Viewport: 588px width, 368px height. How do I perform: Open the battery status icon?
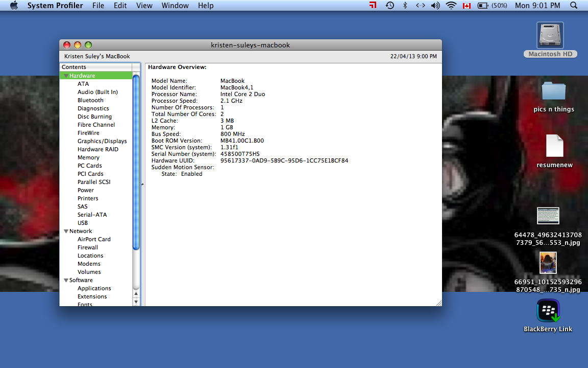(x=482, y=6)
